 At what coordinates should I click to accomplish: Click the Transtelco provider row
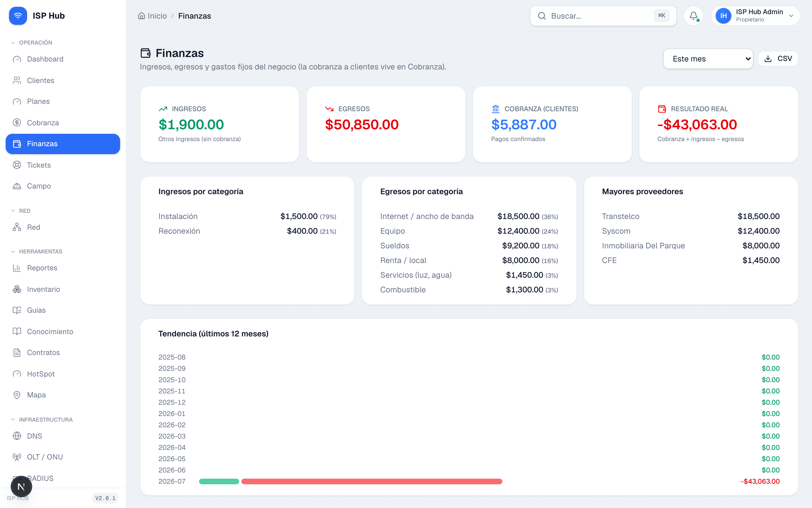coord(690,216)
